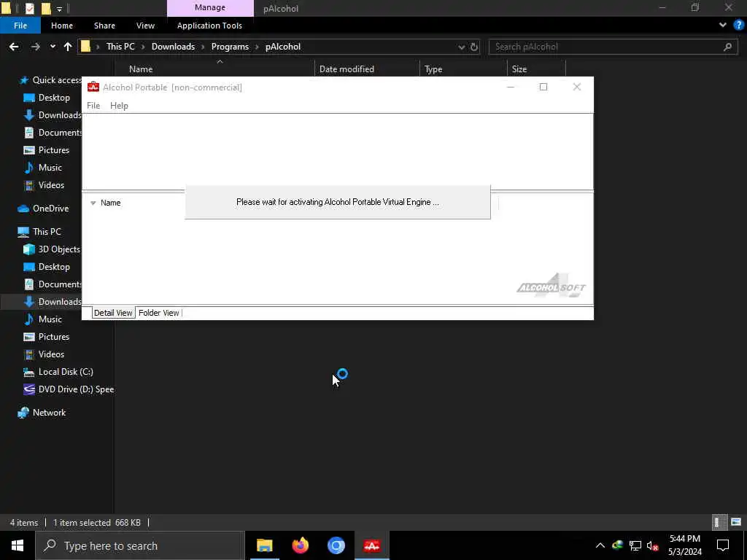Switch Explorer to large icons view
Screen dimensions: 747x560
click(736, 522)
